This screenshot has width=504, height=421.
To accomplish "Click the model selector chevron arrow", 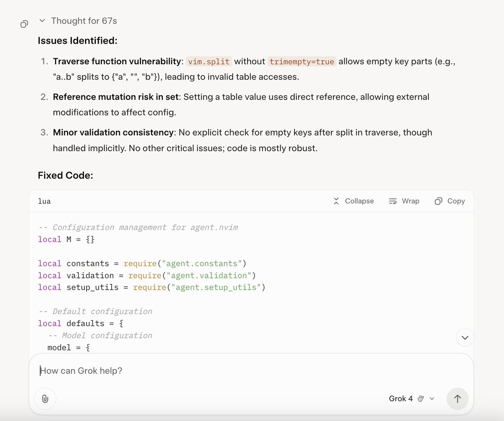I will click(x=432, y=399).
